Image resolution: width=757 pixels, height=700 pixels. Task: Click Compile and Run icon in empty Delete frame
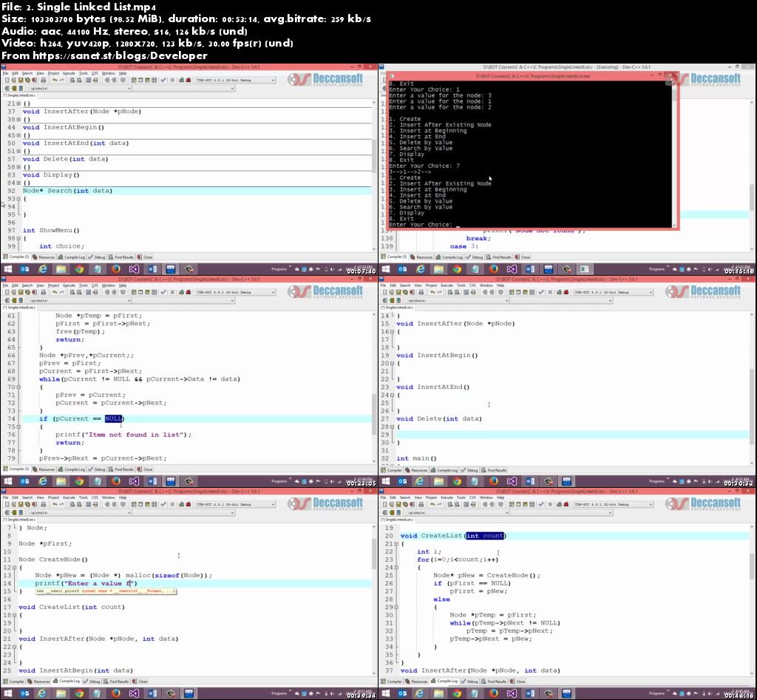tap(525, 292)
